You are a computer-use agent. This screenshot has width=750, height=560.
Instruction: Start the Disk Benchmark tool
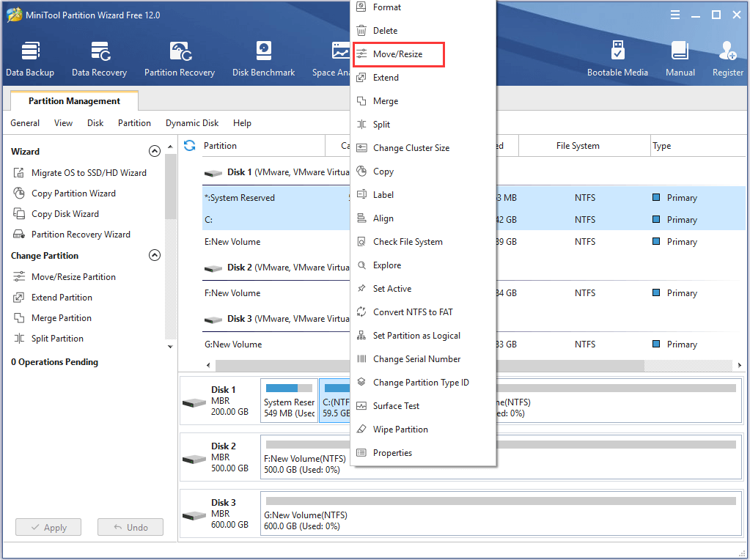tap(263, 59)
